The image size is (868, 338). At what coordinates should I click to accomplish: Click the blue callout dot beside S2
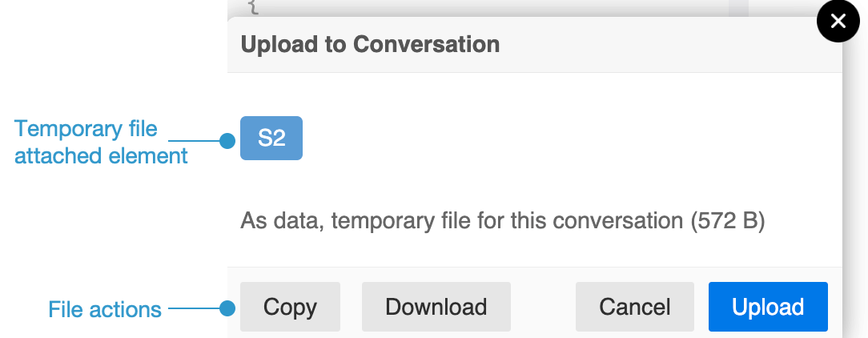227,142
